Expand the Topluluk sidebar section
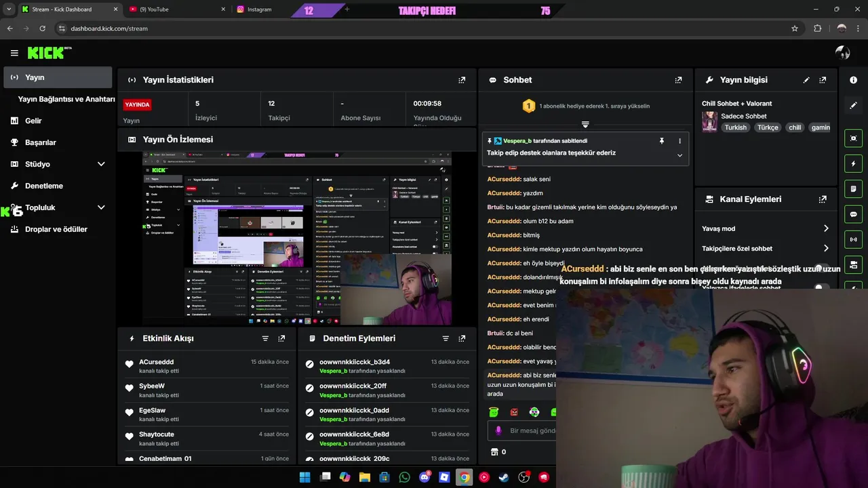 [101, 207]
